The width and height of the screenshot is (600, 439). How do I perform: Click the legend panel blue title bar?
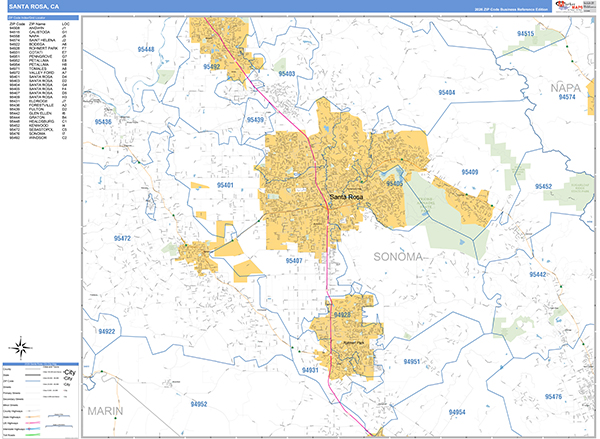pyautogui.click(x=41, y=364)
